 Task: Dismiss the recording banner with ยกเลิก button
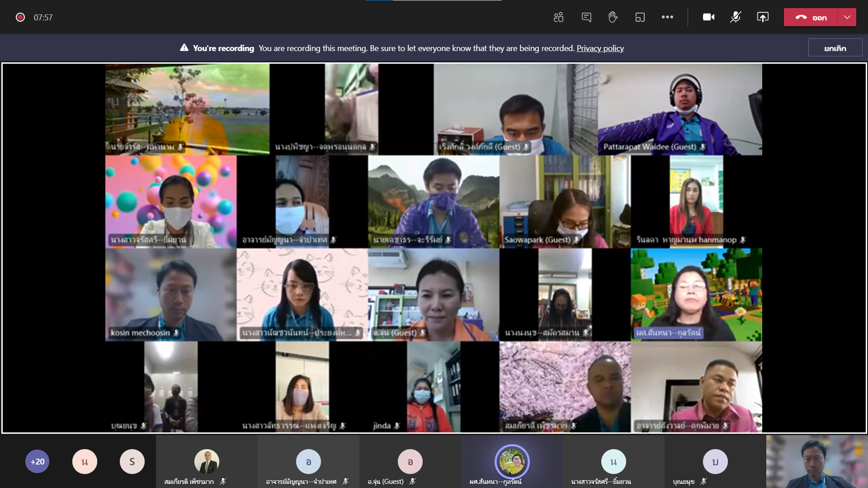point(835,48)
